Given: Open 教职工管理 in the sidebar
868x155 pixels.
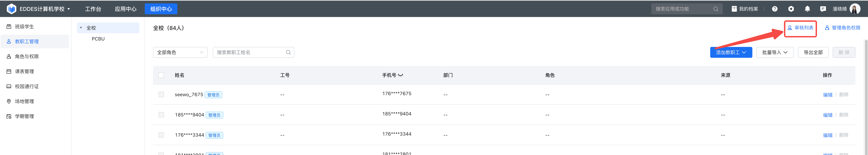Looking at the screenshot, I should 35,41.
